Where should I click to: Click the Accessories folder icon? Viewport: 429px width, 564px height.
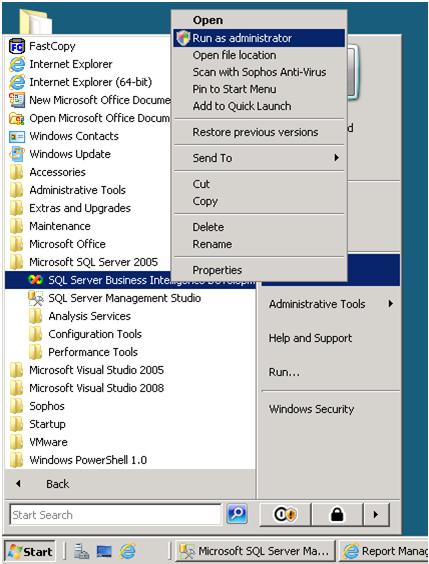point(17,172)
